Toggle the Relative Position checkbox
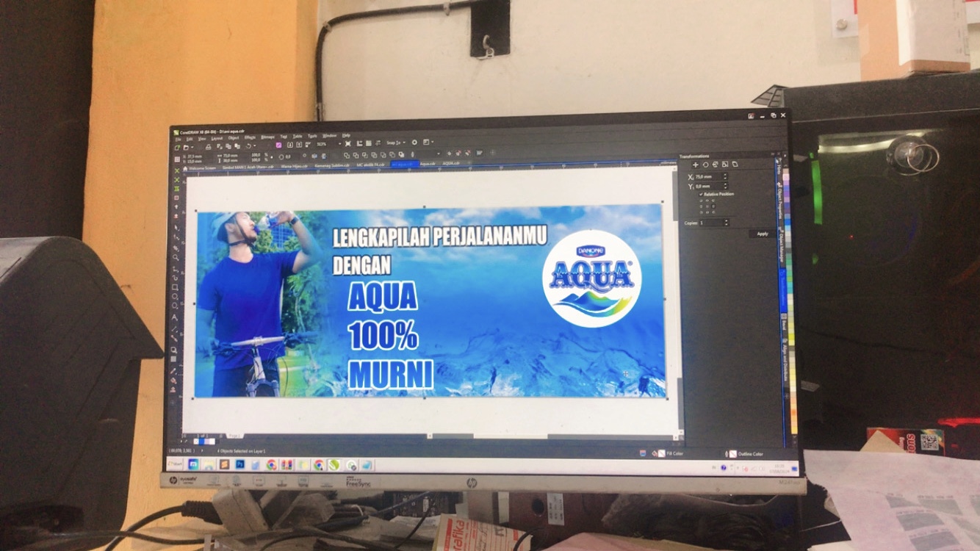The height and width of the screenshot is (551, 980). [x=701, y=194]
